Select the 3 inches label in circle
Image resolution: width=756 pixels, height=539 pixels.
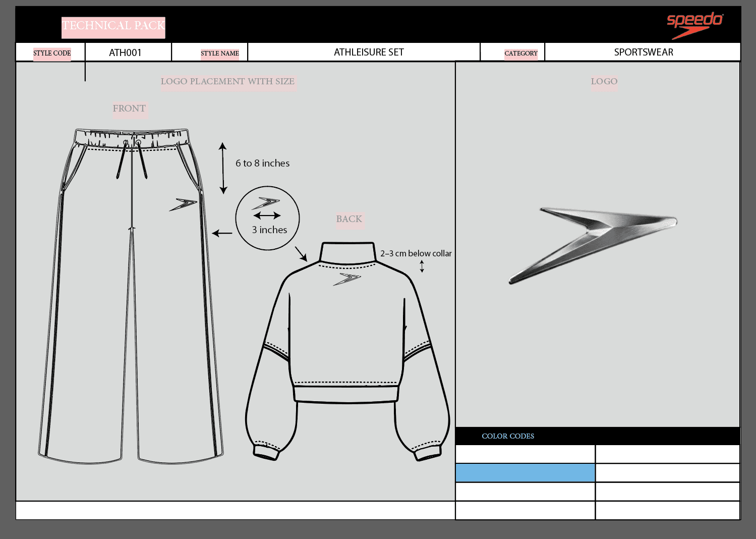click(269, 230)
